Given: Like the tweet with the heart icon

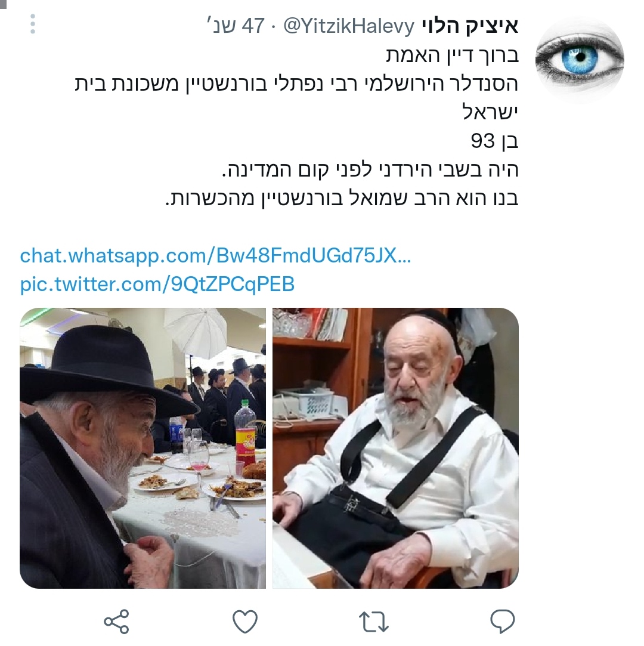Looking at the screenshot, I should coord(245,621).
